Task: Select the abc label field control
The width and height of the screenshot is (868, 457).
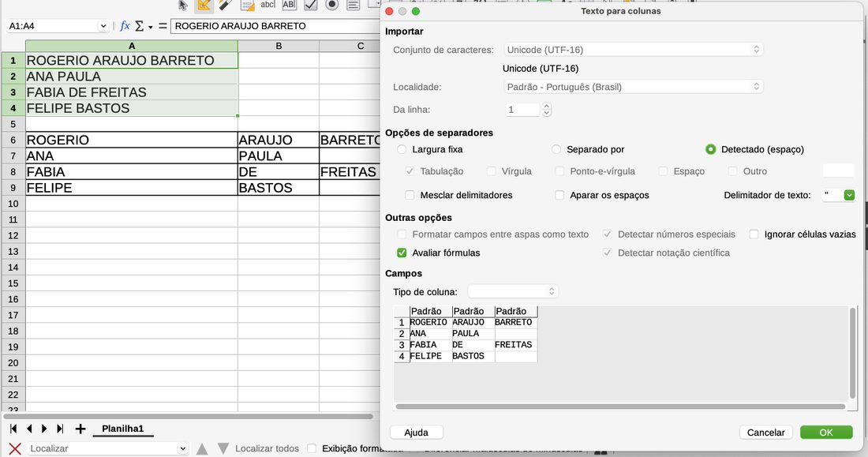Action: pyautogui.click(x=268, y=5)
